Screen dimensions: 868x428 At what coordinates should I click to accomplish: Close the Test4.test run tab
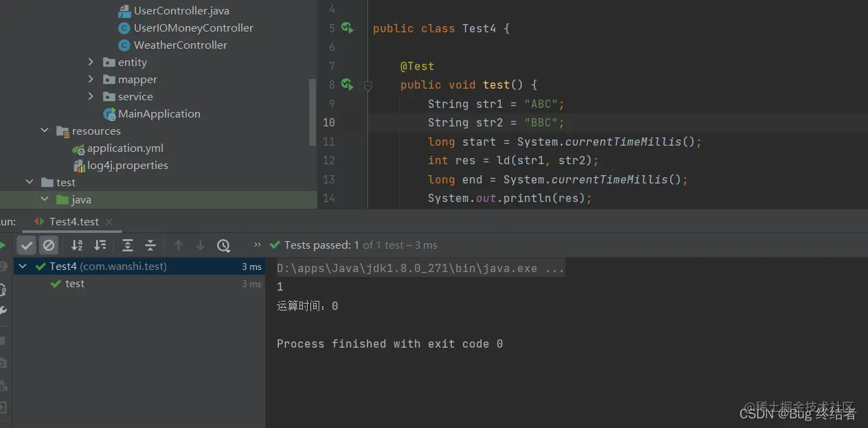109,222
